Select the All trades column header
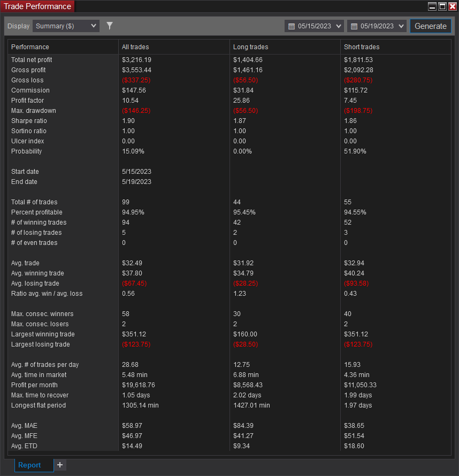The width and height of the screenshot is (459, 476). (x=174, y=47)
